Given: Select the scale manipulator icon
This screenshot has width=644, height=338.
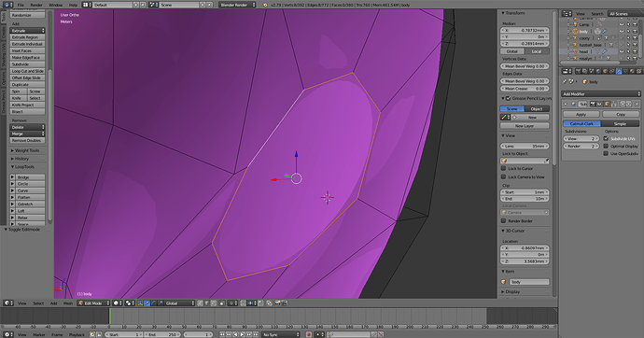Looking at the screenshot, I should (160, 303).
